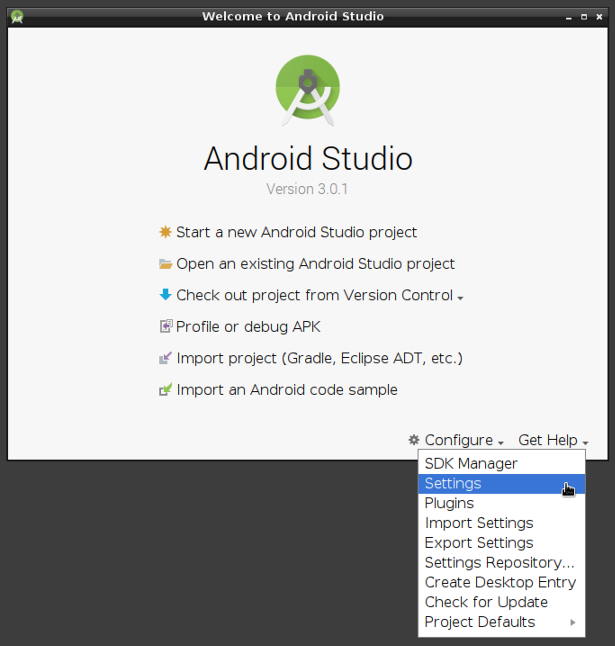This screenshot has height=646, width=615.
Task: Start a new Android Studio project
Action: point(297,232)
